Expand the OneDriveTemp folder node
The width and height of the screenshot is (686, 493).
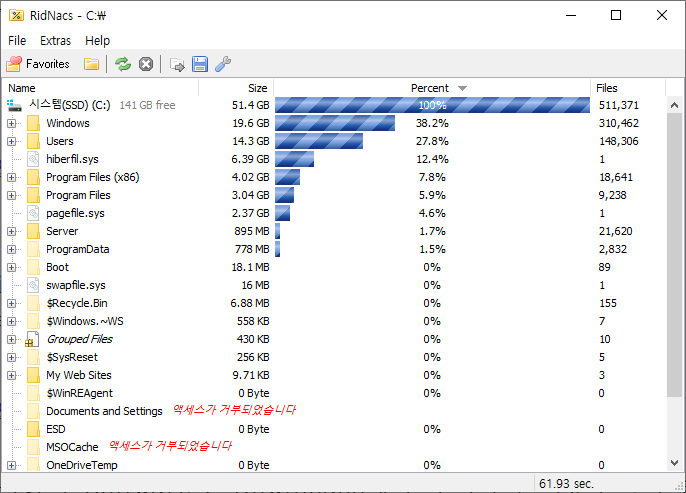pyautogui.click(x=11, y=465)
